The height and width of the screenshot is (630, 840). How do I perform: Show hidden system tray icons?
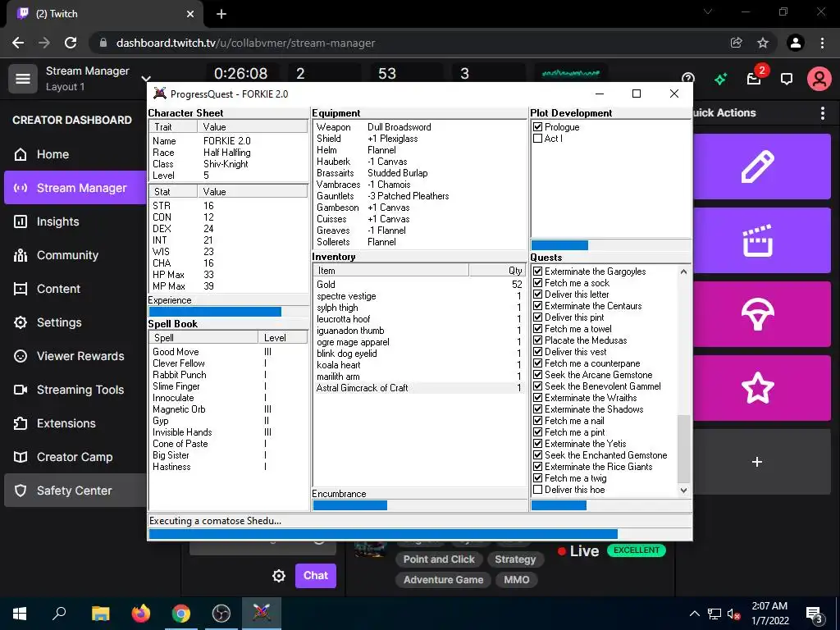coord(694,614)
